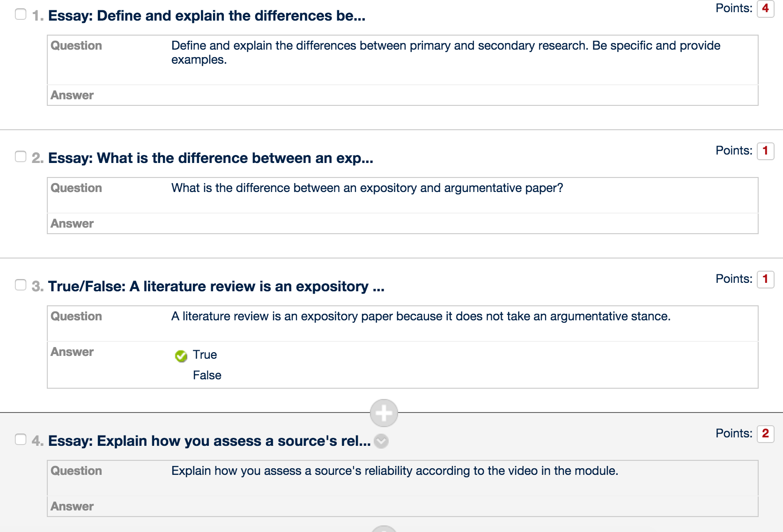783x532 pixels.
Task: Click the False answer option
Action: tap(207, 376)
